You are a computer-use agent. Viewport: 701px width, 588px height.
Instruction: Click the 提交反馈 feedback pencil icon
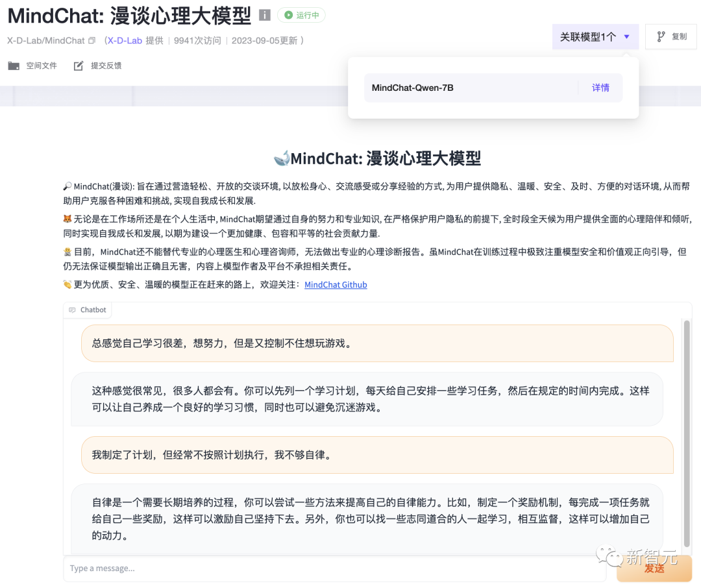pos(77,65)
